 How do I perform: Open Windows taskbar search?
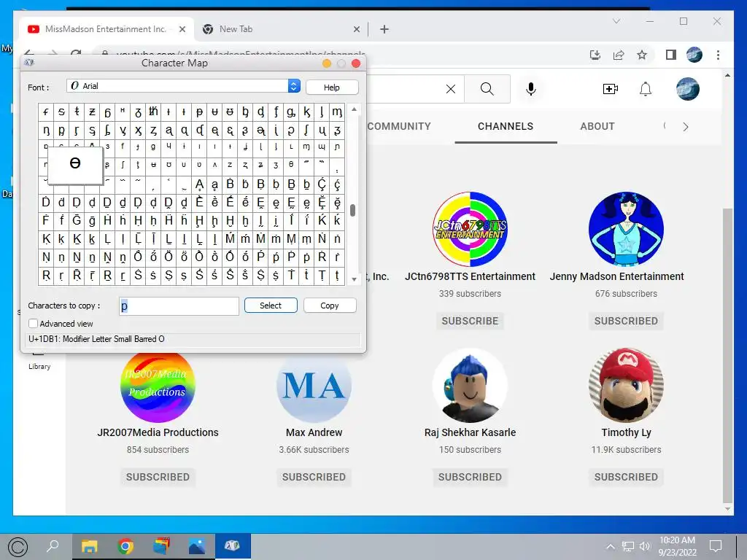[x=53, y=545]
